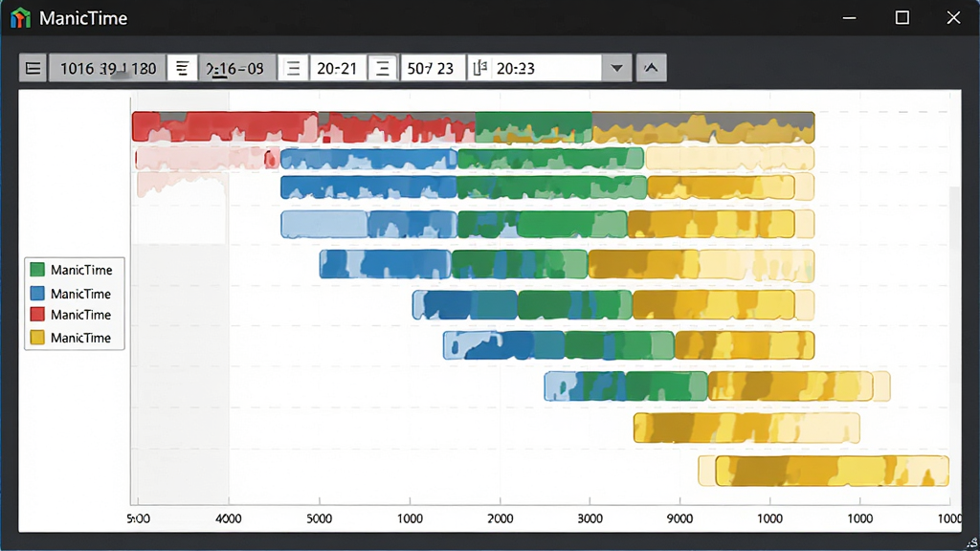Click the ManicTime window title text

click(x=83, y=18)
